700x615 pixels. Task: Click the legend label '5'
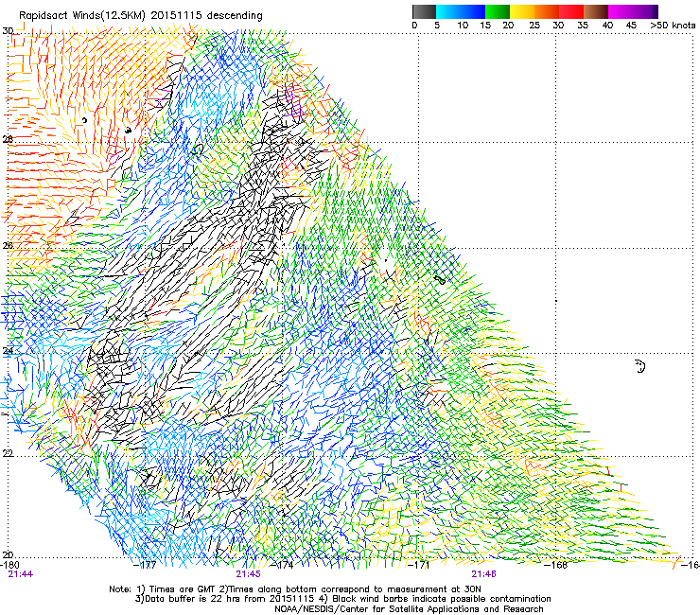click(437, 26)
